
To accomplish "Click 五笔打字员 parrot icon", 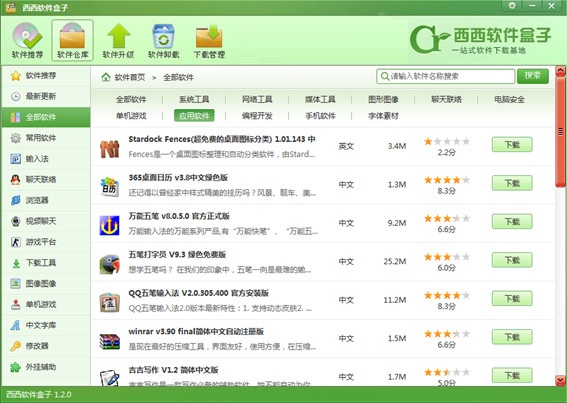I will [110, 264].
